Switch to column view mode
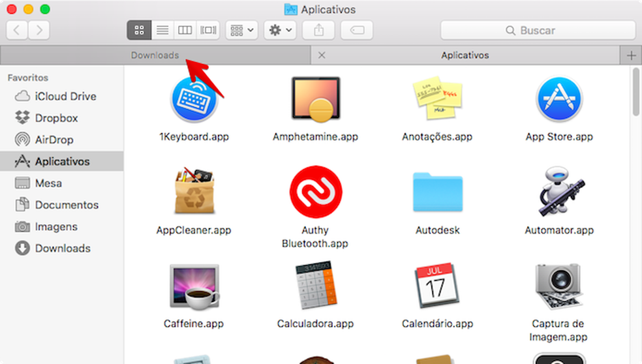The height and width of the screenshot is (364, 642). [x=185, y=30]
